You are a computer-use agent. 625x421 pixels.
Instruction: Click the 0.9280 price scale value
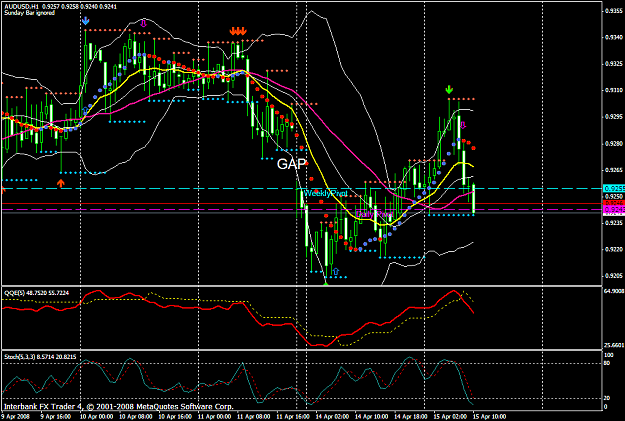click(x=614, y=144)
